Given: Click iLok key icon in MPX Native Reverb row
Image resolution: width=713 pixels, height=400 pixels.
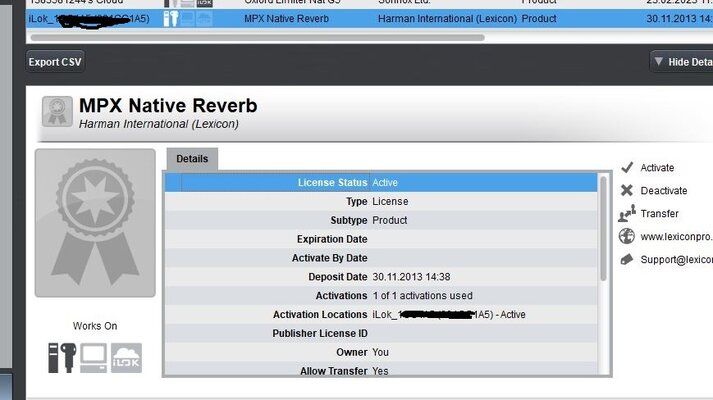Looking at the screenshot, I should (171, 19).
